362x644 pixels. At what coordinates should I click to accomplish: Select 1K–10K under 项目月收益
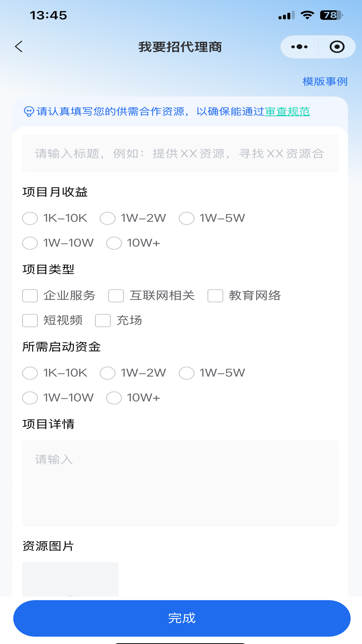(30, 218)
